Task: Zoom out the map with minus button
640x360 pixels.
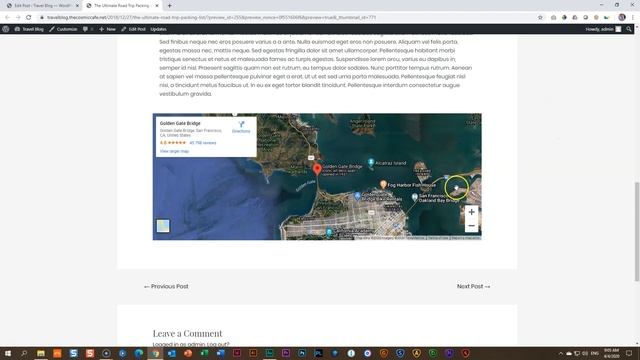Action: point(471,226)
